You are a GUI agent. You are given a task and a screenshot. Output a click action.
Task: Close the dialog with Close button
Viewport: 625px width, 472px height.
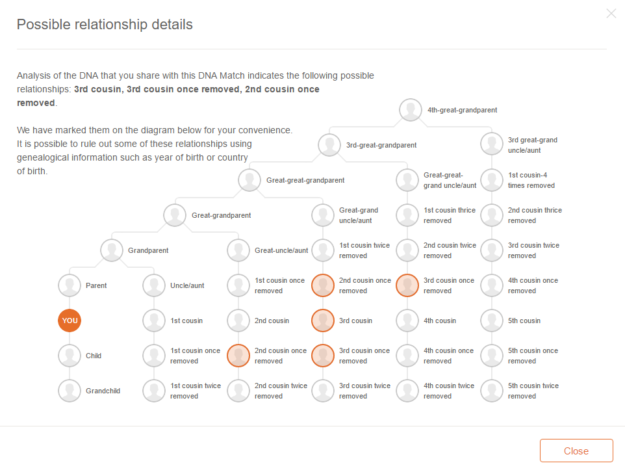pyautogui.click(x=576, y=451)
